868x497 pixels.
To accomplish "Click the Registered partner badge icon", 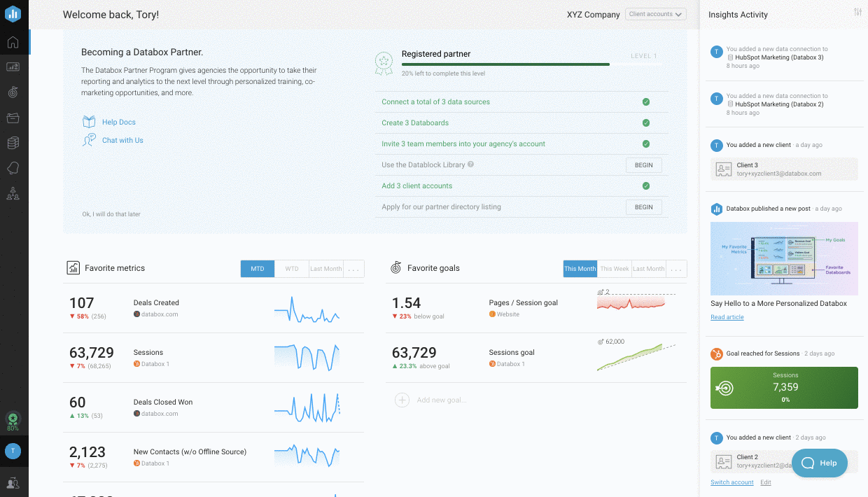I will point(384,63).
